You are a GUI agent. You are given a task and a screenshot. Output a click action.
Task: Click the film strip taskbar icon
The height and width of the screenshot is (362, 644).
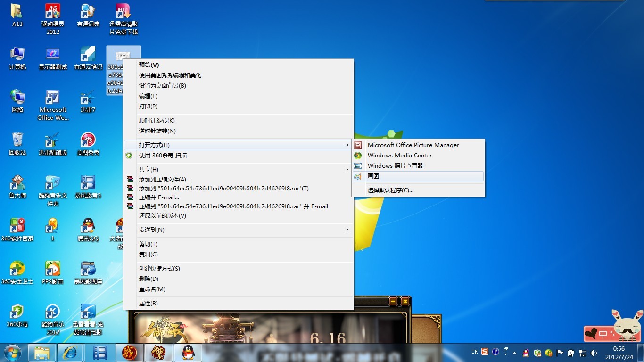(x=100, y=353)
